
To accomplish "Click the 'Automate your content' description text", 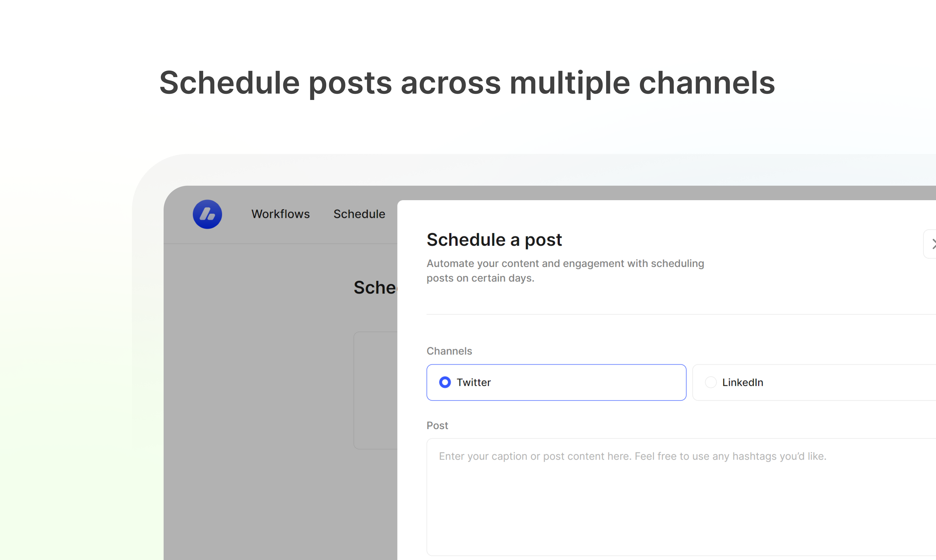I will tap(565, 271).
